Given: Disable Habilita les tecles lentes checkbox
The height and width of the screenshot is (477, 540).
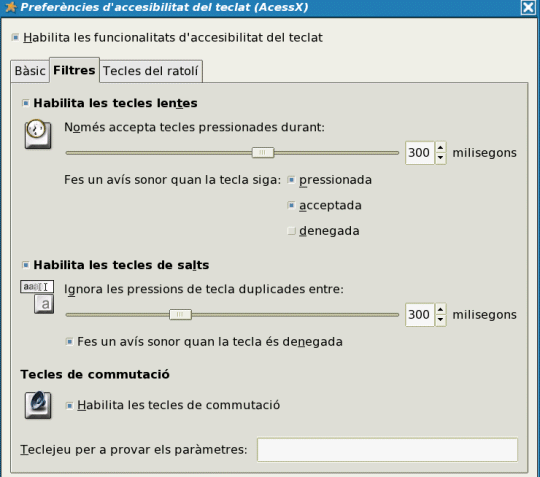Looking at the screenshot, I should (25, 103).
